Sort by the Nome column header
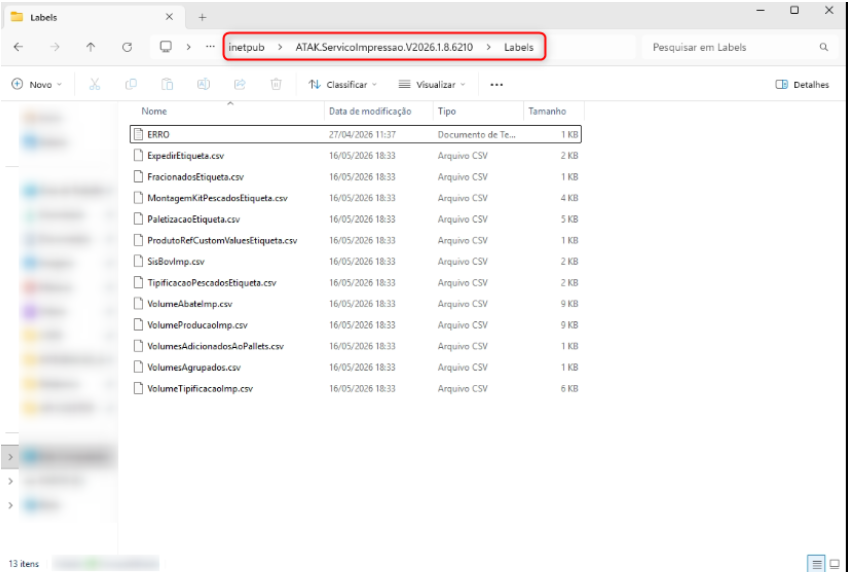Screen dimensions: 852x577 pyautogui.click(x=154, y=111)
